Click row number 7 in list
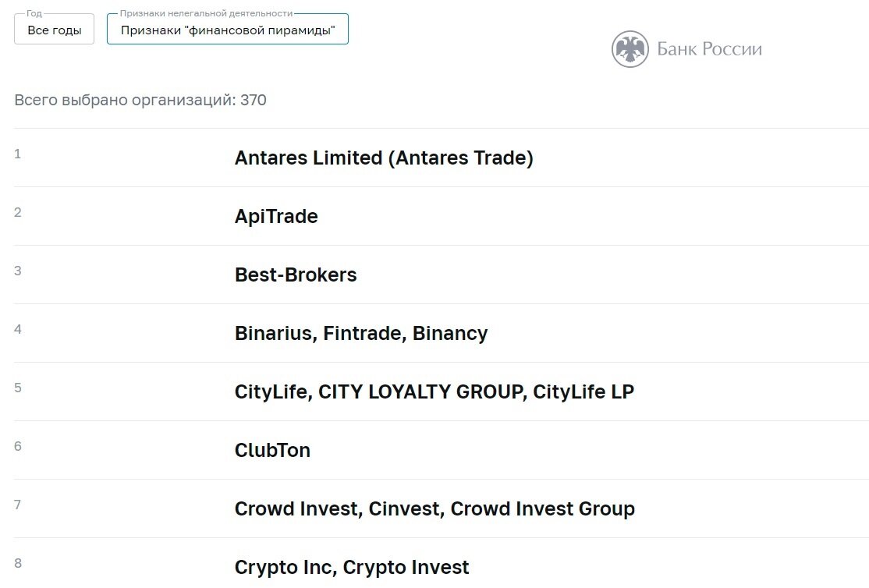869x588 pixels. click(x=18, y=505)
